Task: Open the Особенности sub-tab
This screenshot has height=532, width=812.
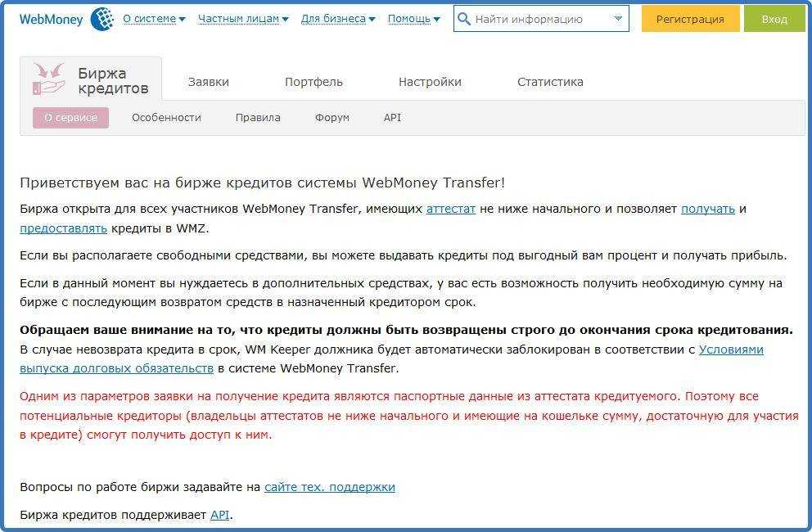Action: pos(166,118)
